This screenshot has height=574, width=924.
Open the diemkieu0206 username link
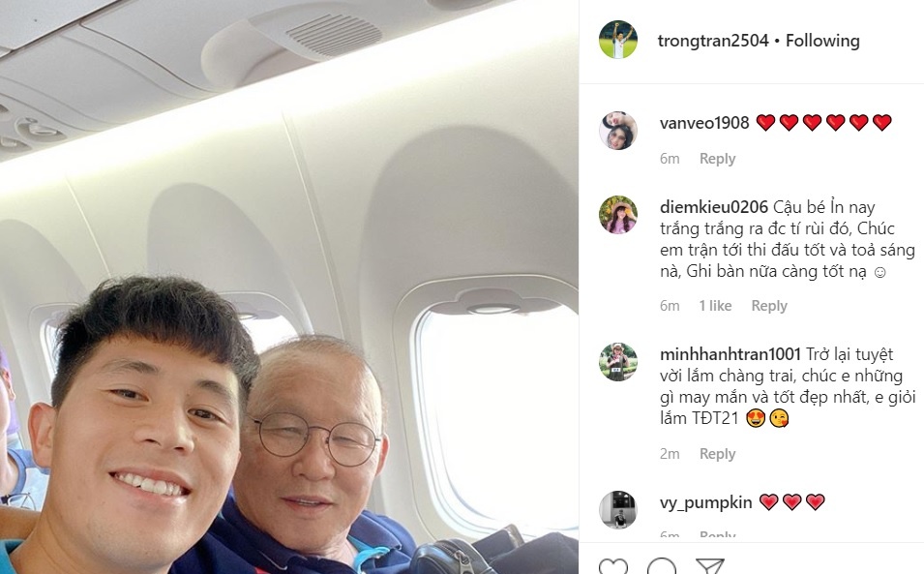[714, 207]
